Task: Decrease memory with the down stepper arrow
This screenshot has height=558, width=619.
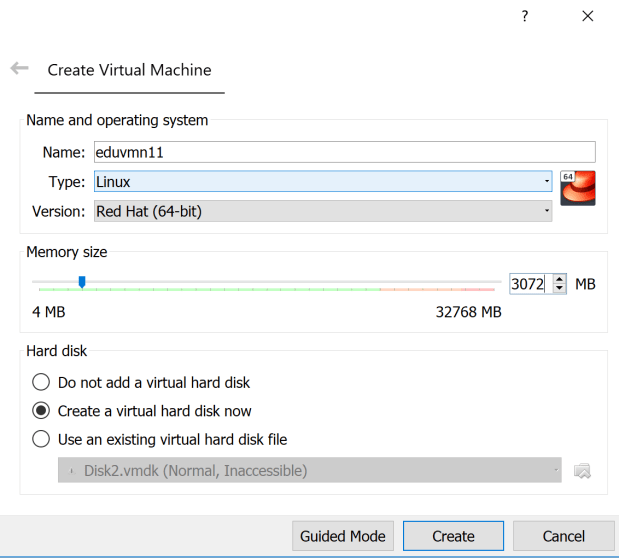Action: coord(560,290)
